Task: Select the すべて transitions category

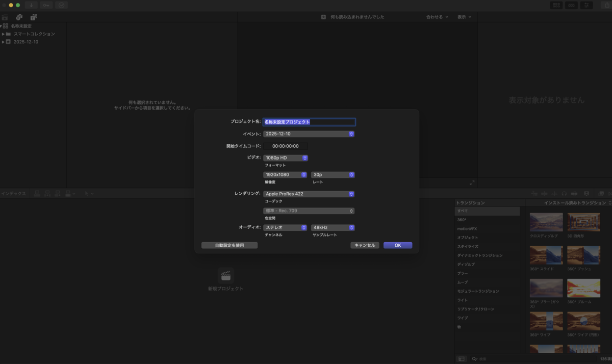Action: coord(487,211)
